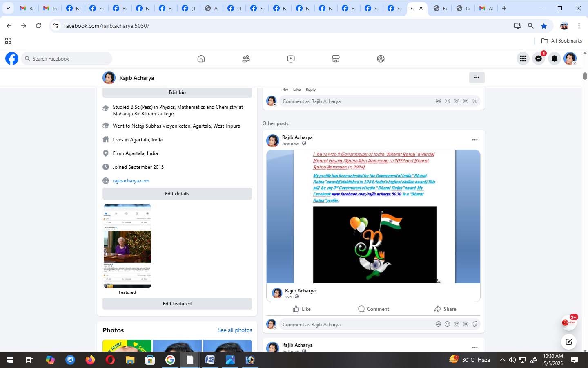Open Messenger with one notification
The width and height of the screenshot is (588, 368).
coord(539,58)
